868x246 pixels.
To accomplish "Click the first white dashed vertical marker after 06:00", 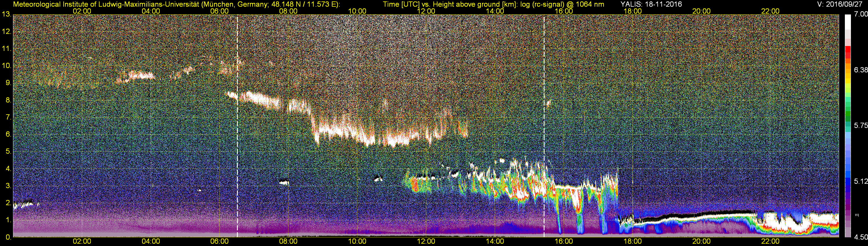I will tap(238, 126).
